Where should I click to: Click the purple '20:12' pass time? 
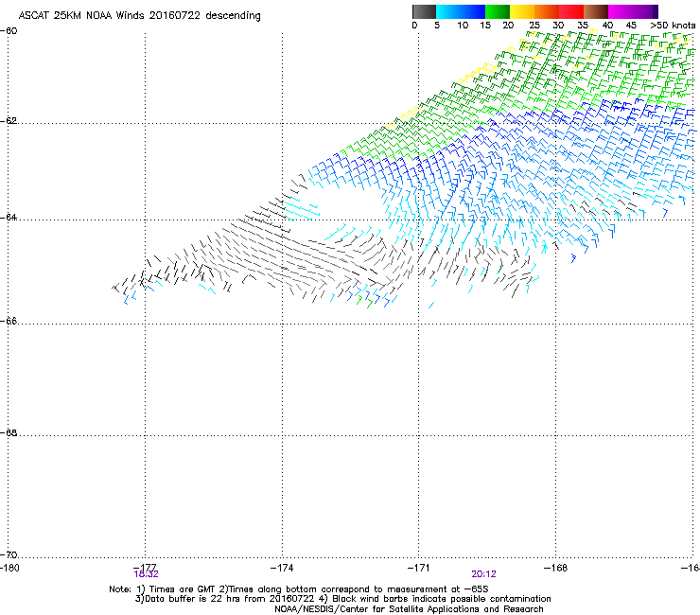tap(483, 574)
